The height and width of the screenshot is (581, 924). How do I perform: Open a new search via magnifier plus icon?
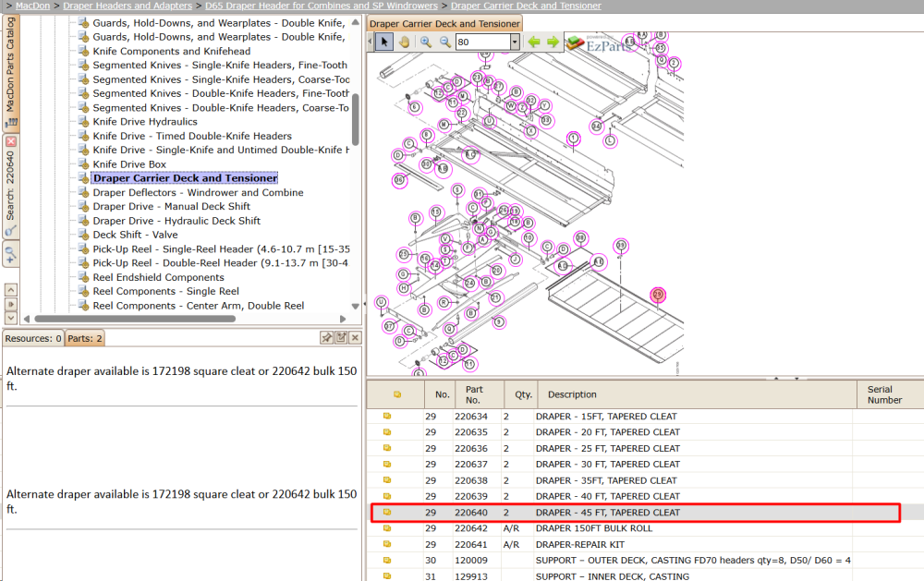10,255
